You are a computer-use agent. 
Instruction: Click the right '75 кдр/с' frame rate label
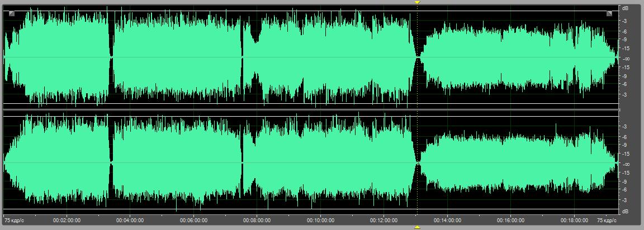(607, 221)
